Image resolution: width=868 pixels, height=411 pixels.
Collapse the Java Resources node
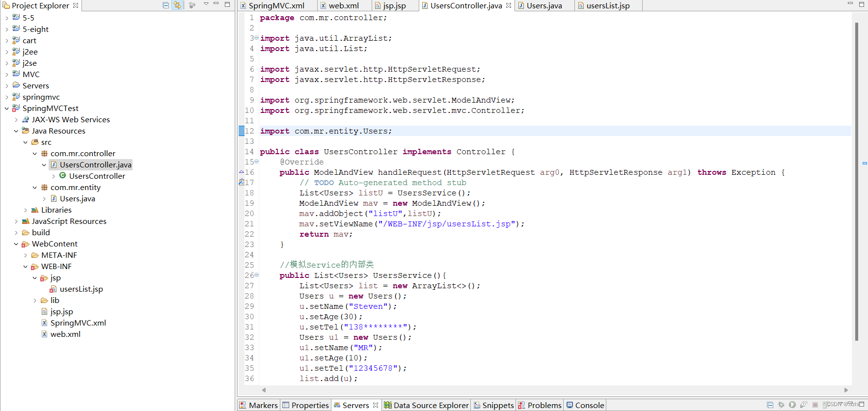click(16, 131)
